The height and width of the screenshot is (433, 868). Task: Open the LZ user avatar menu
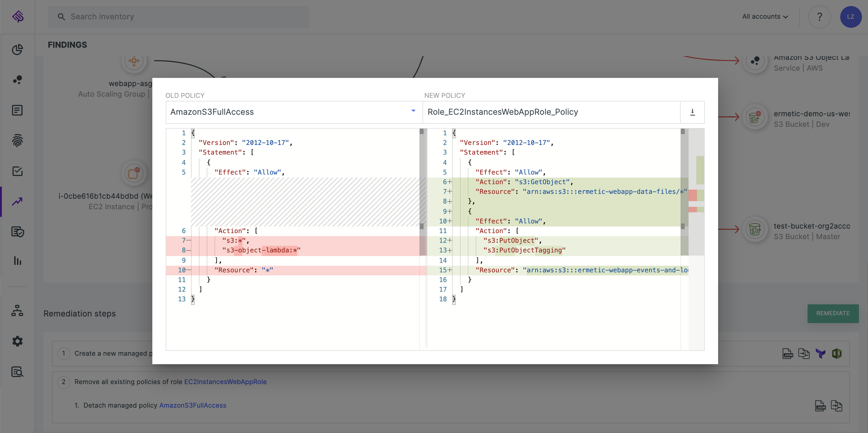point(850,17)
